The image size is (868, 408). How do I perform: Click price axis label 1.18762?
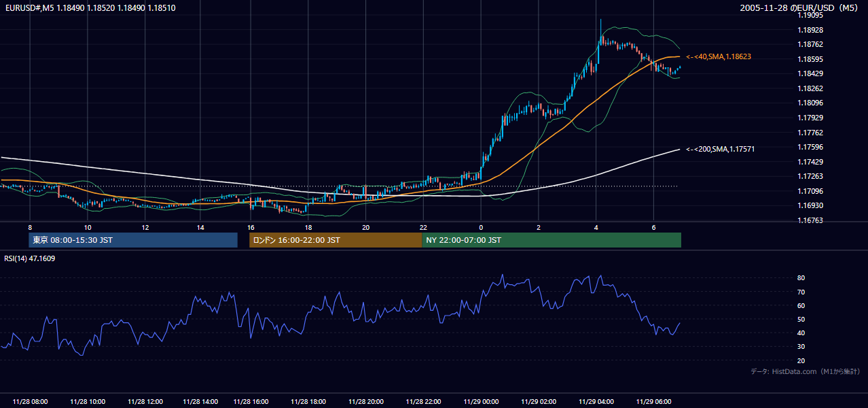click(x=810, y=44)
